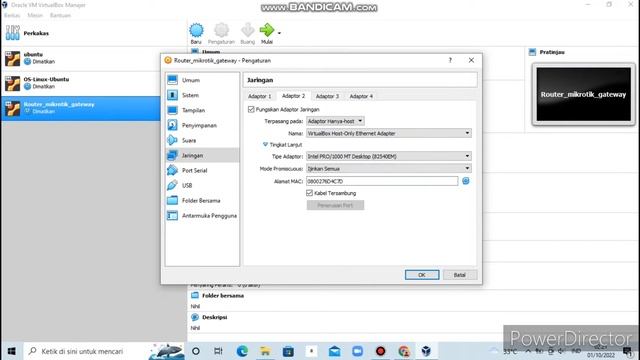The image size is (640, 360).
Task: Click the taskbar search box
Action: point(104,351)
